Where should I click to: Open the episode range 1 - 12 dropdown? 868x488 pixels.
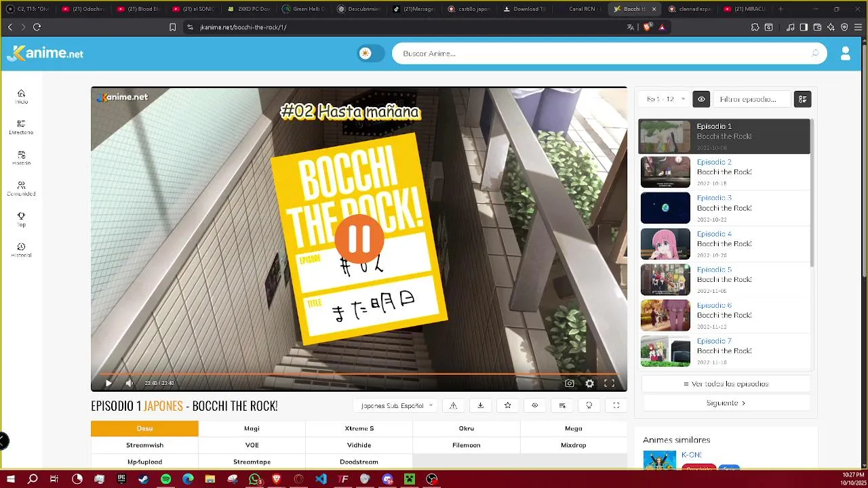[665, 99]
